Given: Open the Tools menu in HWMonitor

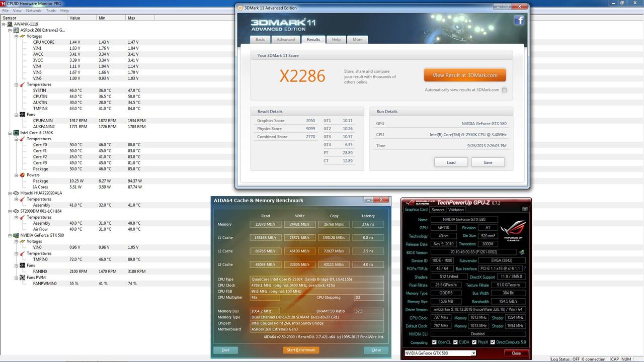Looking at the screenshot, I should pos(51,11).
